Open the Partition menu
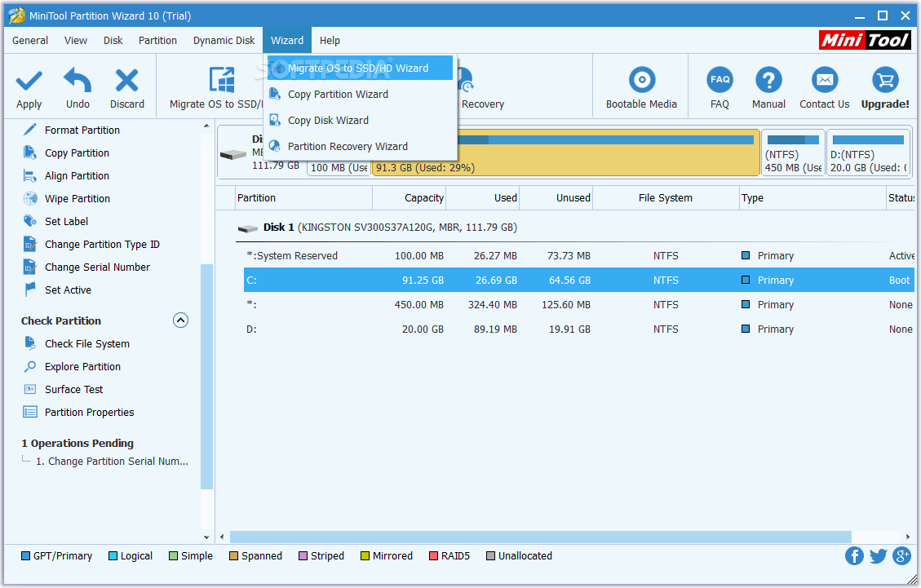 pyautogui.click(x=157, y=41)
